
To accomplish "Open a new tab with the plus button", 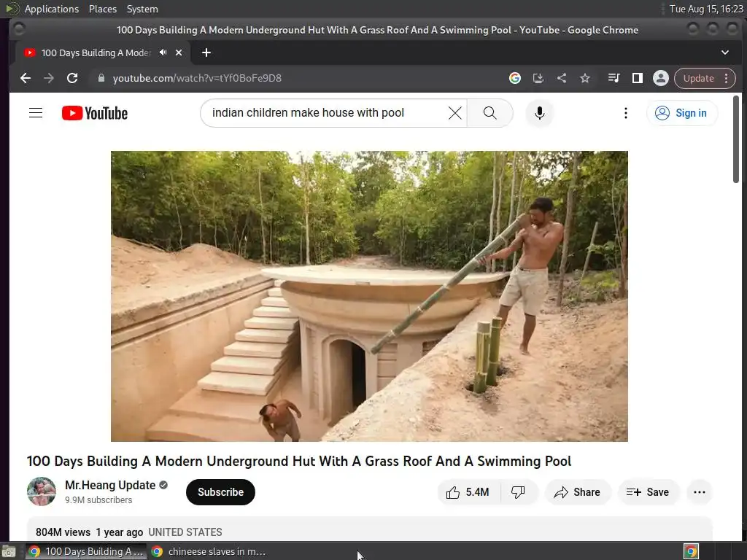I will tap(206, 52).
